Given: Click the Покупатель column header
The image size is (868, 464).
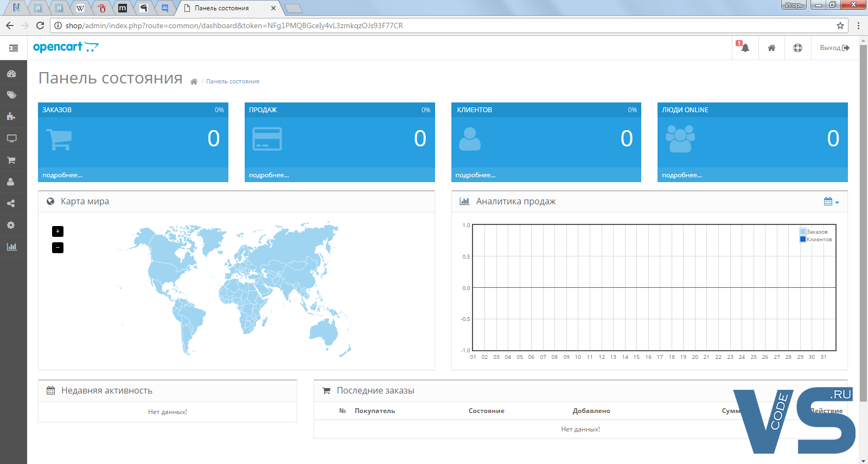Looking at the screenshot, I should point(375,411).
